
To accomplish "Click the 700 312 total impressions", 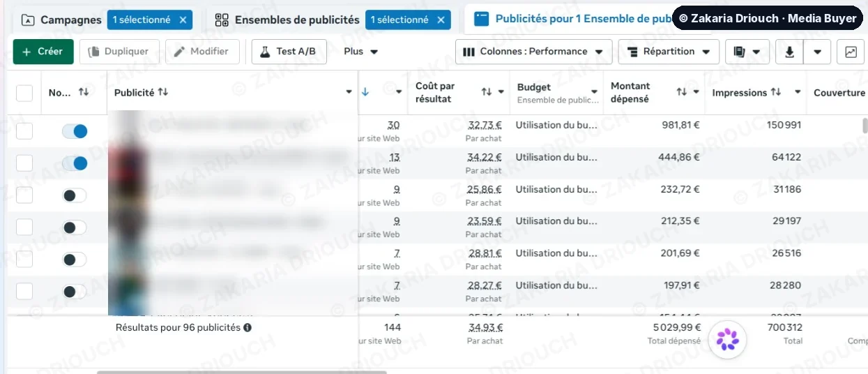I will [x=784, y=327].
